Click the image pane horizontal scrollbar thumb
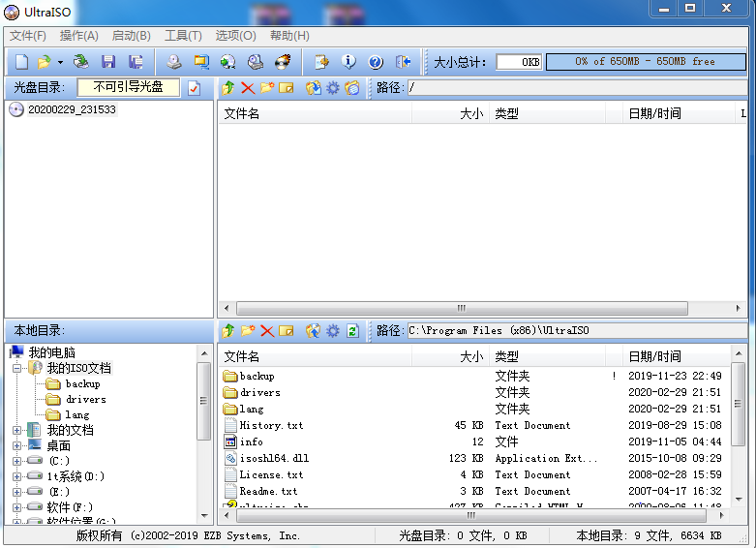Image resolution: width=756 pixels, height=548 pixels. coord(462,308)
